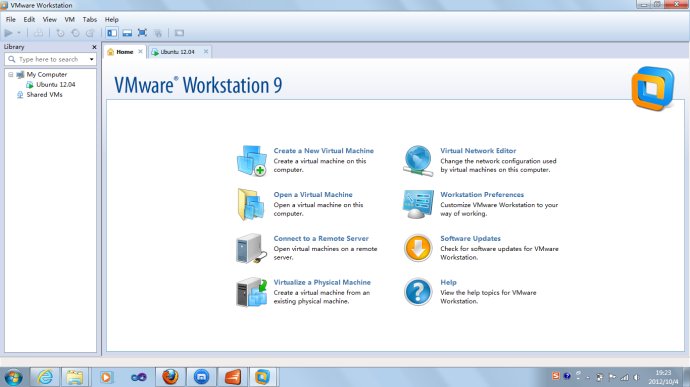Switch to the Home tab
690x387 pixels.
(x=125, y=52)
